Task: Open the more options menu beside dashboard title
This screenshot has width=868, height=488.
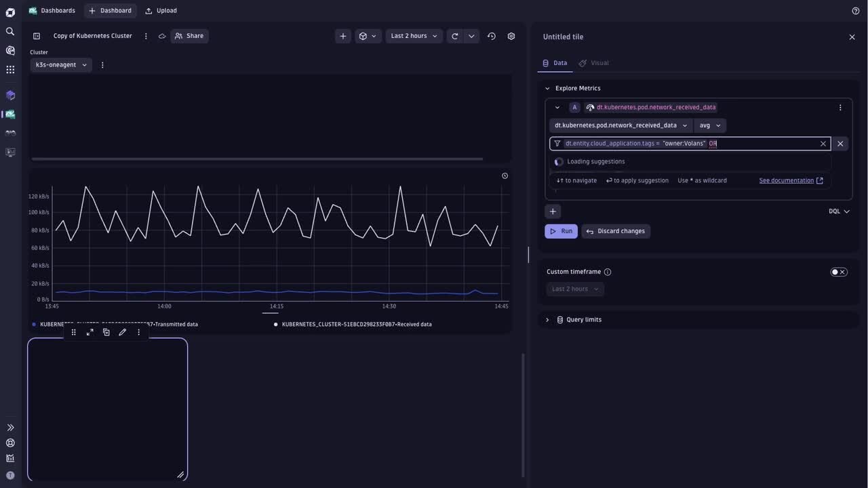Action: 146,36
